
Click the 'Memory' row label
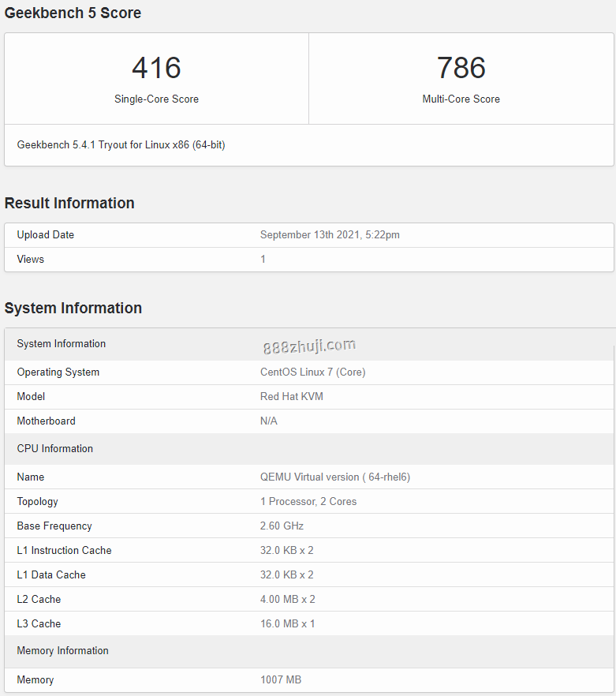tap(35, 680)
